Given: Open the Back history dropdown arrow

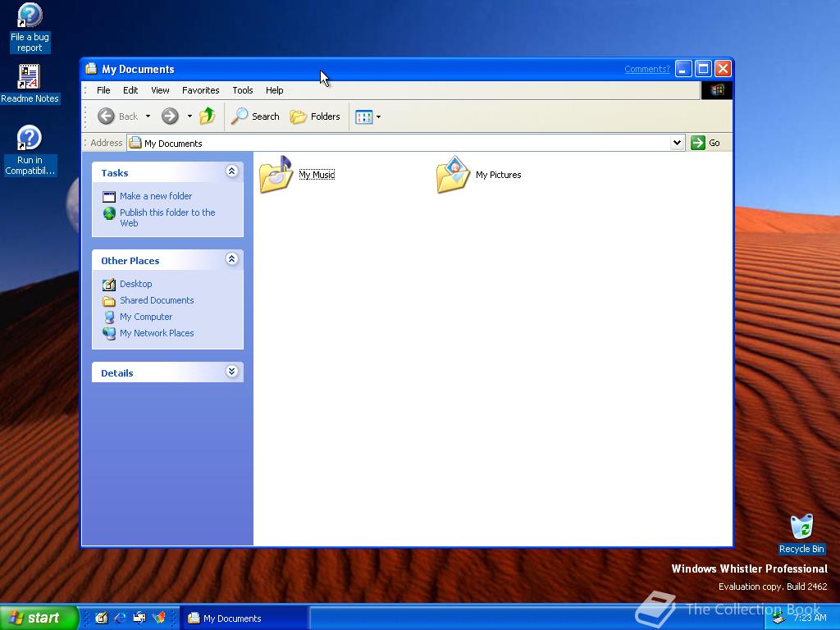Looking at the screenshot, I should click(x=148, y=116).
